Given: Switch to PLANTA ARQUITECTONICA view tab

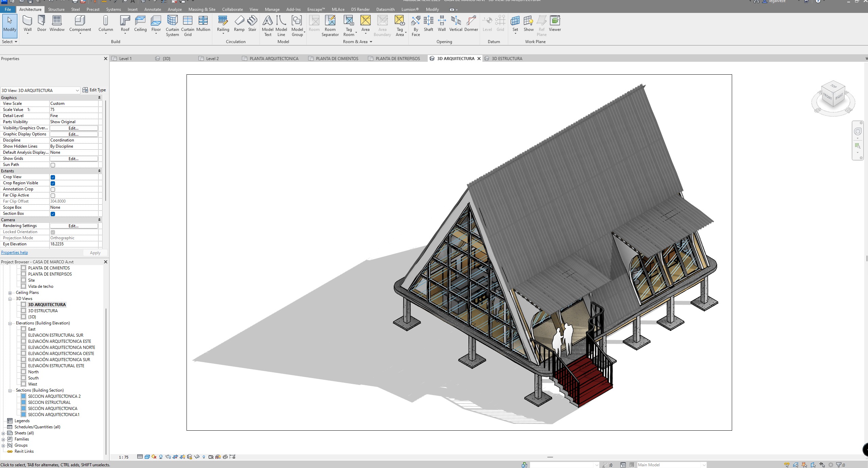Looking at the screenshot, I should (270, 58).
